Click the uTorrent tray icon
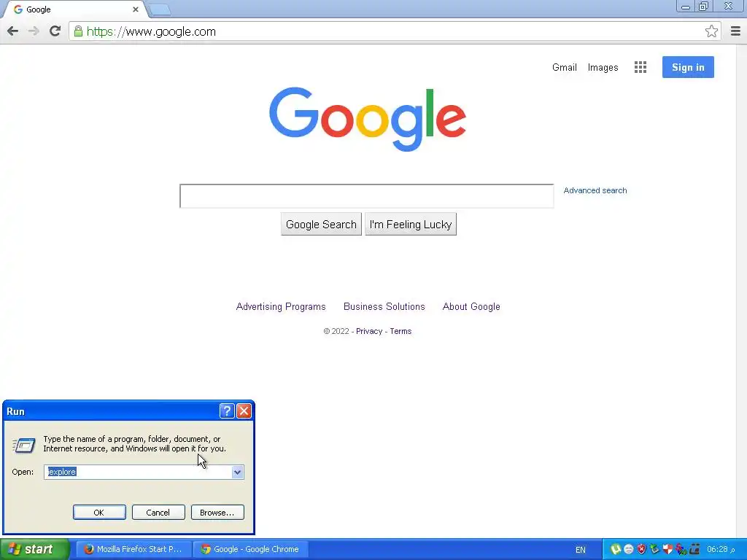 [616, 549]
